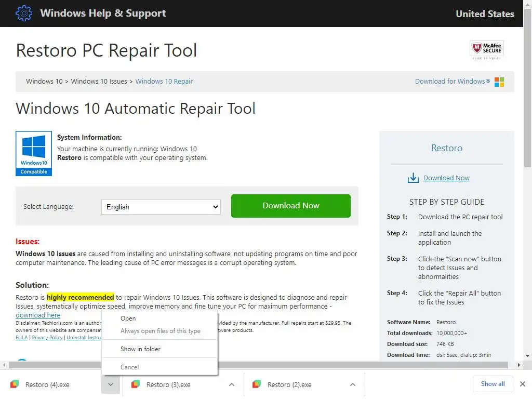This screenshot has height=399, width=532.
Task: Click the green Download Now button
Action: click(x=291, y=206)
